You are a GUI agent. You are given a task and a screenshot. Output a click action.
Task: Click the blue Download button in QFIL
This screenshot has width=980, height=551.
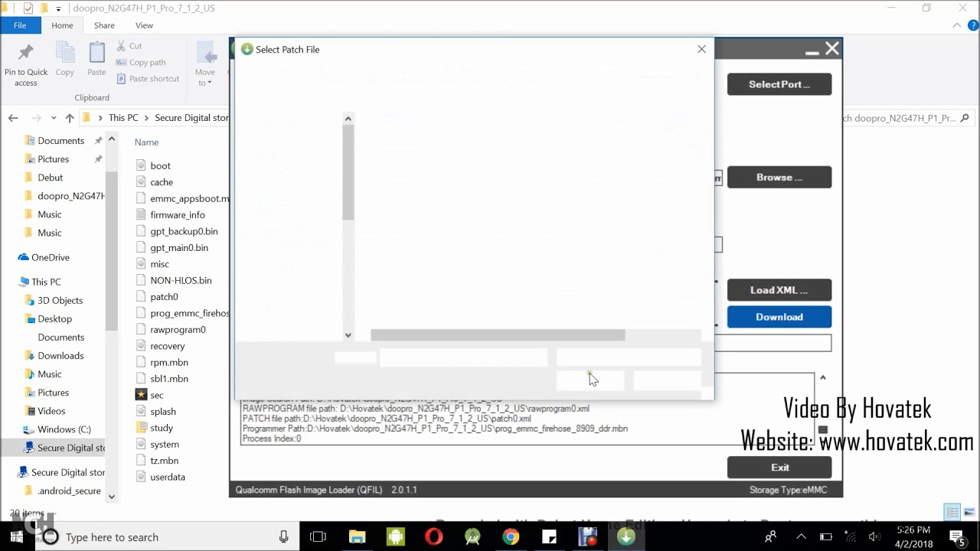point(779,317)
